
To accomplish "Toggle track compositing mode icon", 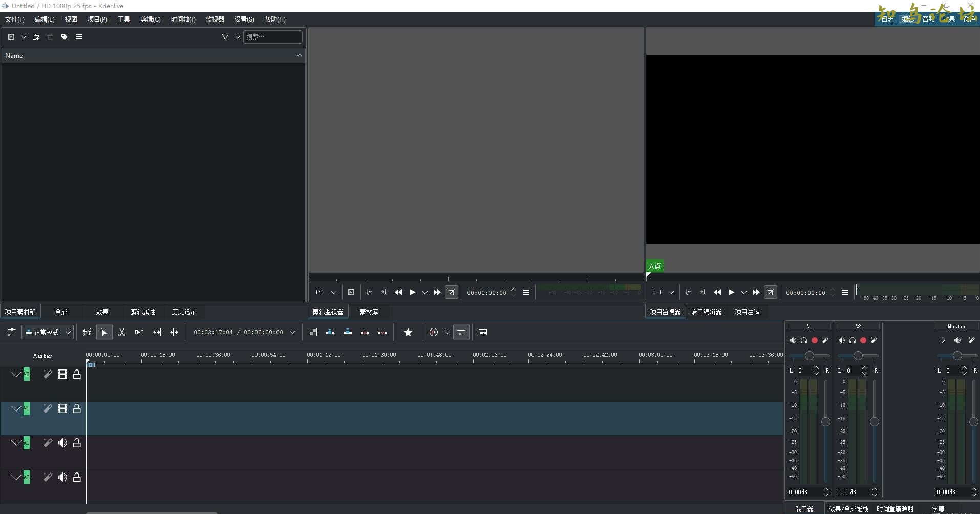I will coord(313,332).
